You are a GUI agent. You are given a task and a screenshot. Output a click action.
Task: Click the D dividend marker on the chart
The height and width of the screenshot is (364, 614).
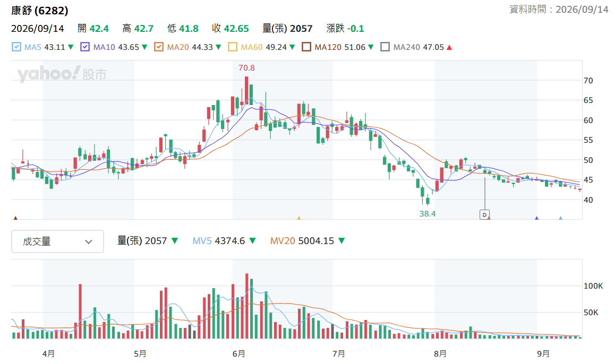(484, 214)
